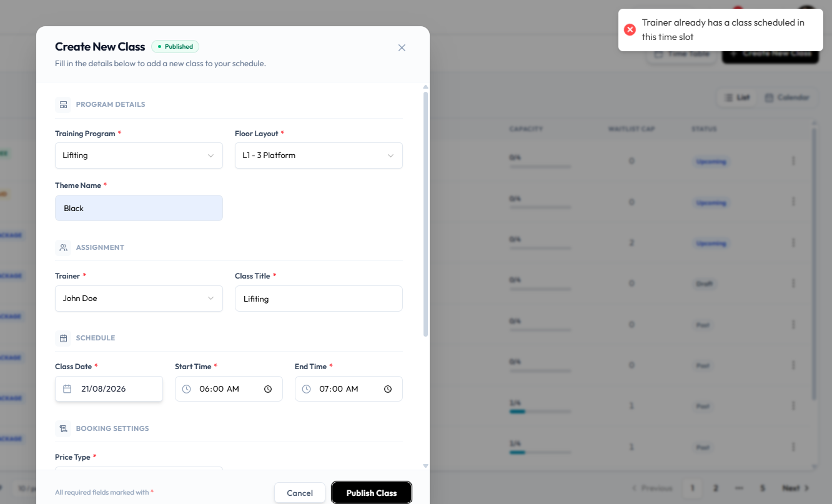The image size is (832, 504).
Task: Click the red error icon in the toast
Action: coord(630,29)
